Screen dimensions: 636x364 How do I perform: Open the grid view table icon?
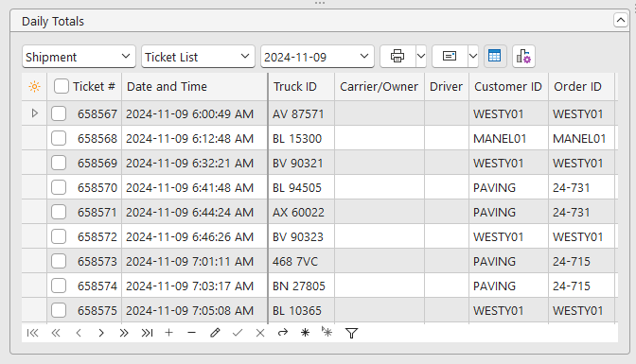(x=494, y=56)
